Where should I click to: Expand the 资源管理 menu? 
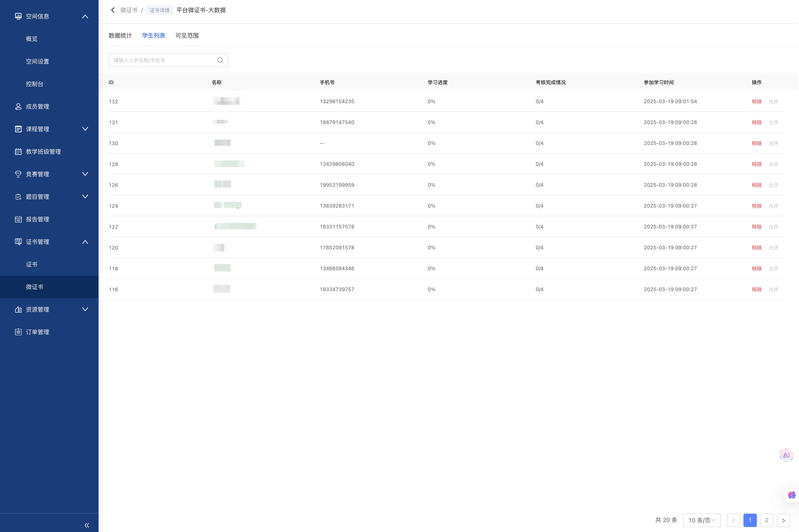tap(85, 309)
